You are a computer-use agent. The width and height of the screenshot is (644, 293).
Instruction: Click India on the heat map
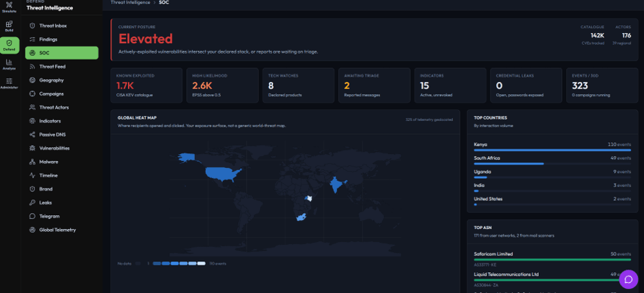pyautogui.click(x=336, y=186)
